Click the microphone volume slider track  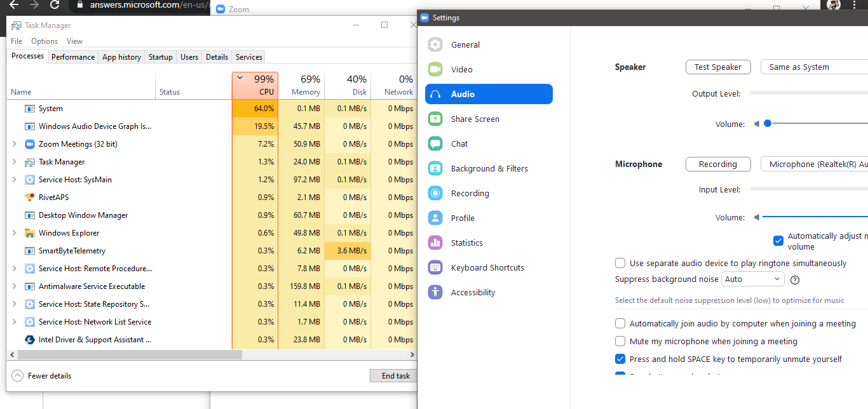pyautogui.click(x=815, y=217)
